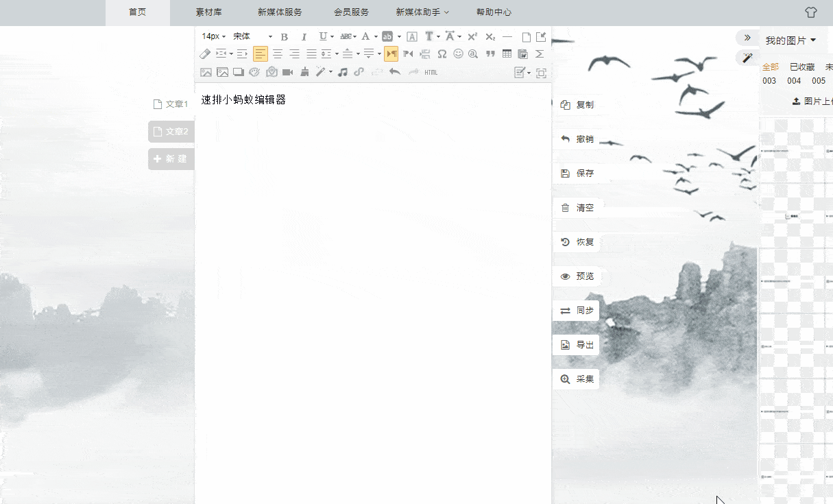Expand the 我的图片 dropdown
The image size is (833, 504).
790,40
